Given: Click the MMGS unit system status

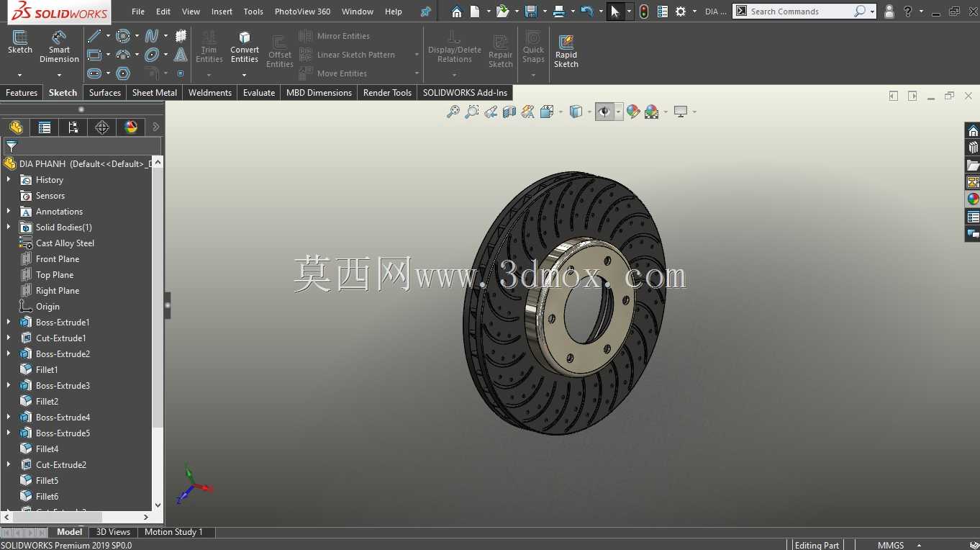Looking at the screenshot, I should click(891, 545).
